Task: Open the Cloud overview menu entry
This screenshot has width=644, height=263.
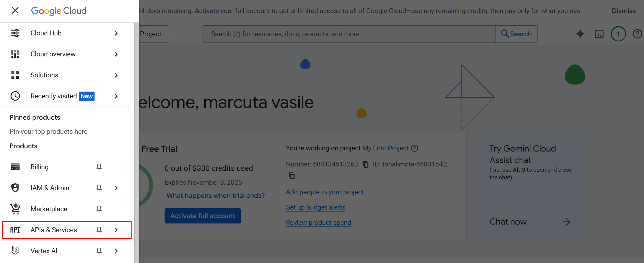Action: (x=53, y=54)
